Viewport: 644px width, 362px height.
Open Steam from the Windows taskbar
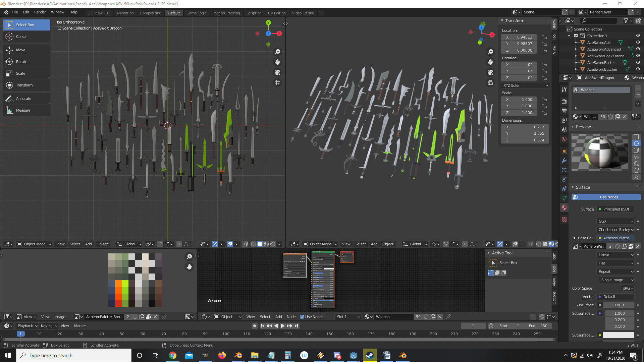[370, 355]
